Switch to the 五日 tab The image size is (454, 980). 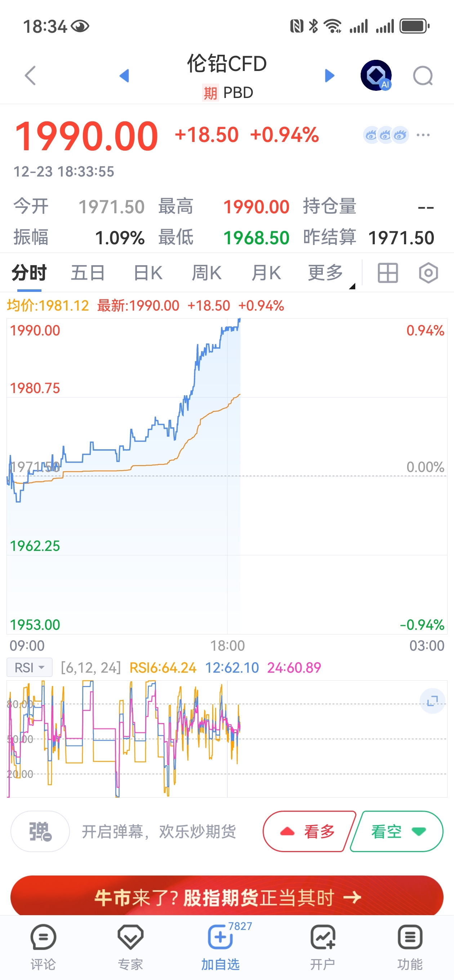pos(88,273)
